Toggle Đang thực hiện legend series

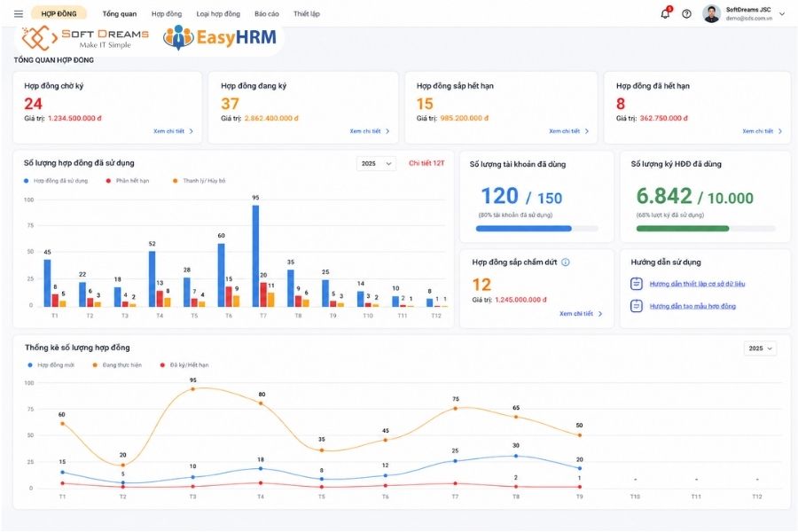[x=117, y=365]
